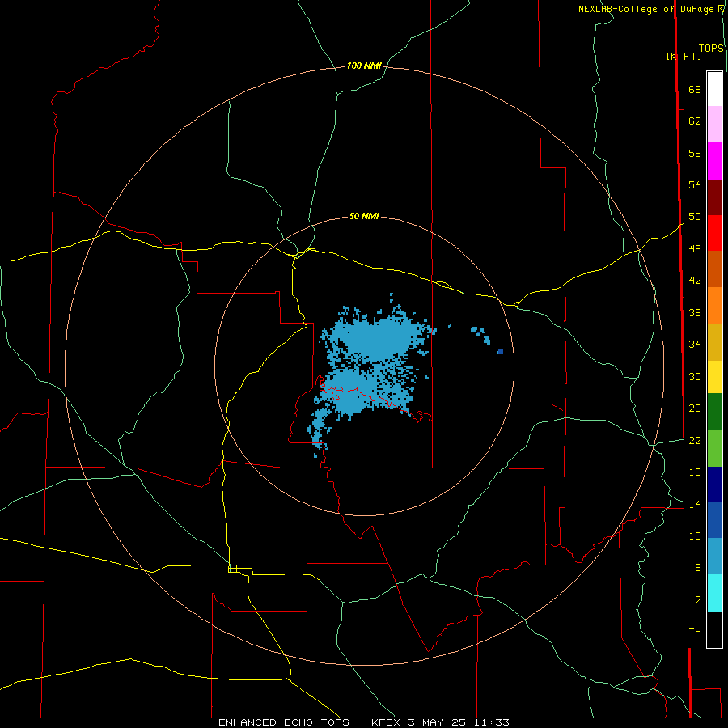This screenshot has height=728, width=728.
Task: Click the dark orange legend swatch
Action: (x=714, y=269)
